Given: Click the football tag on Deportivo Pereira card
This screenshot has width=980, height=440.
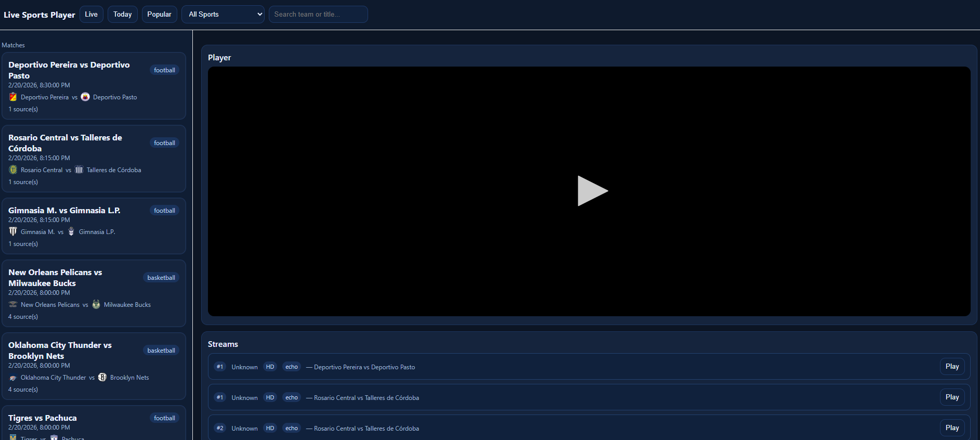Looking at the screenshot, I should point(164,70).
